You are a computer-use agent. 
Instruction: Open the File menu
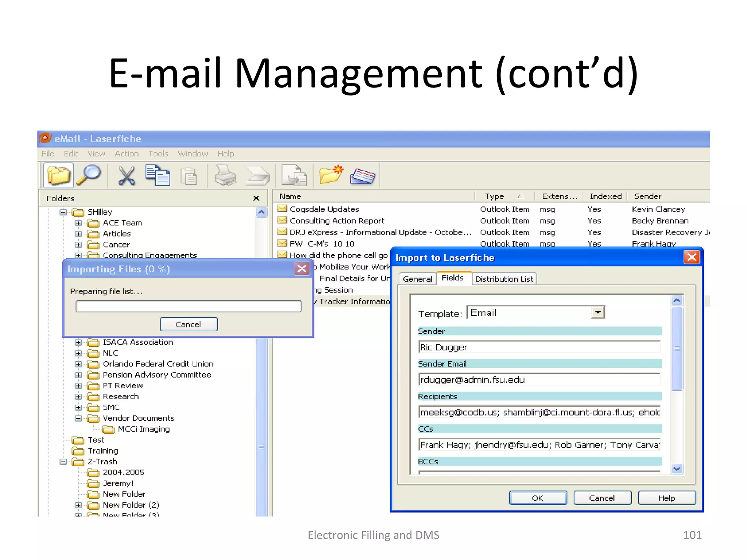(x=48, y=154)
